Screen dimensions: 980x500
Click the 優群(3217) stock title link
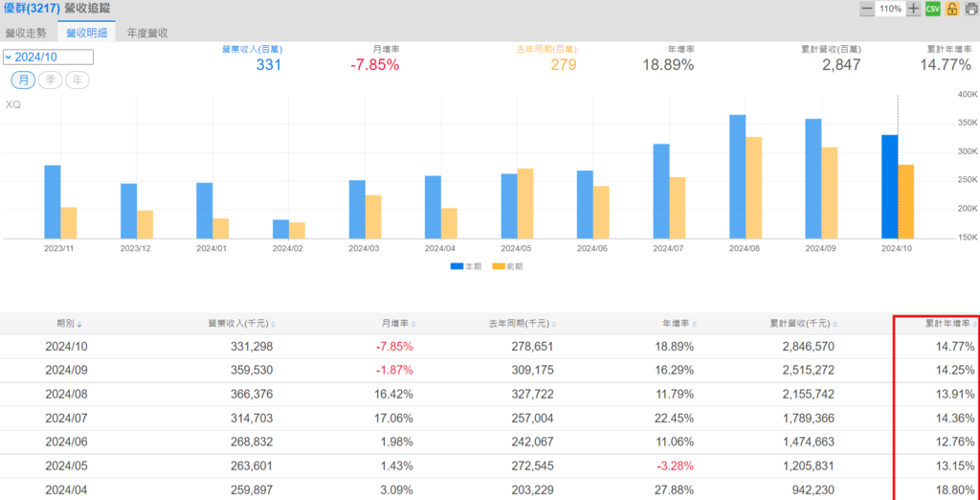click(31, 9)
